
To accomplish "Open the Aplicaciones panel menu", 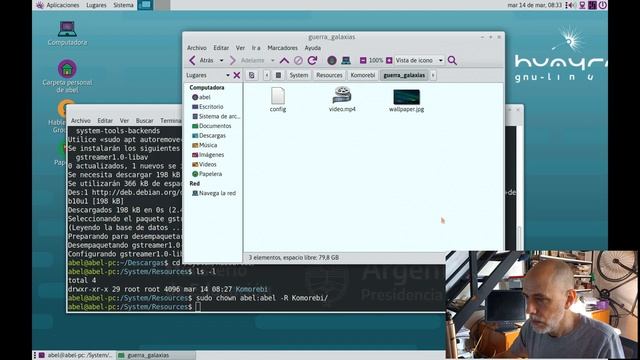I will [58, 5].
